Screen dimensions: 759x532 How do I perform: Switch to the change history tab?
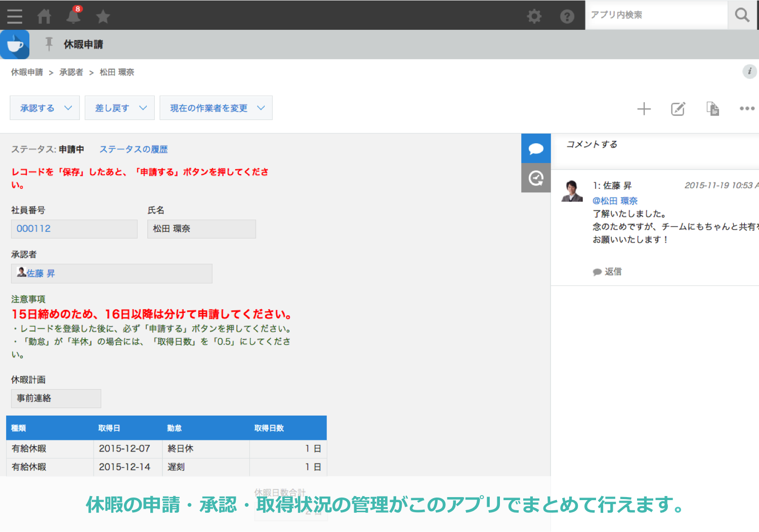(536, 178)
